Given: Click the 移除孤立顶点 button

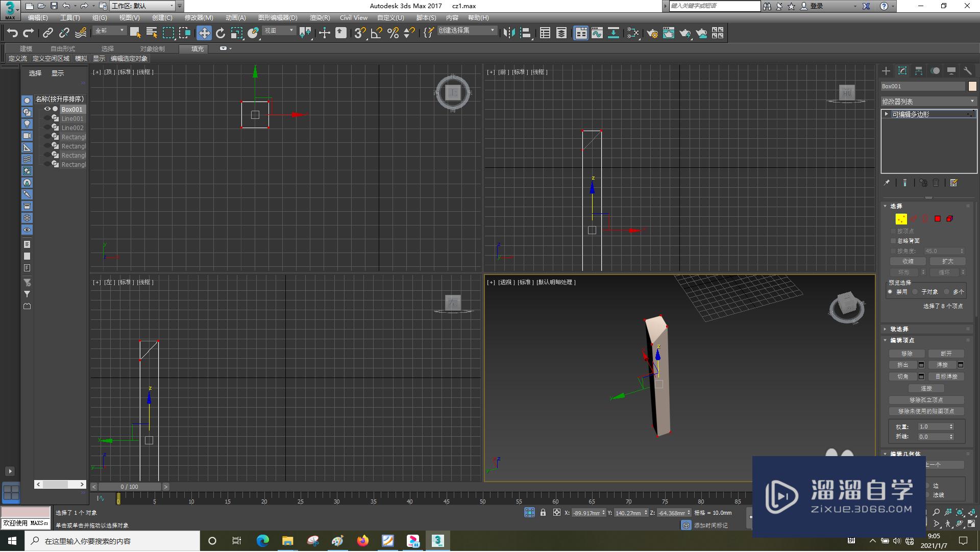Looking at the screenshot, I should pos(926,400).
